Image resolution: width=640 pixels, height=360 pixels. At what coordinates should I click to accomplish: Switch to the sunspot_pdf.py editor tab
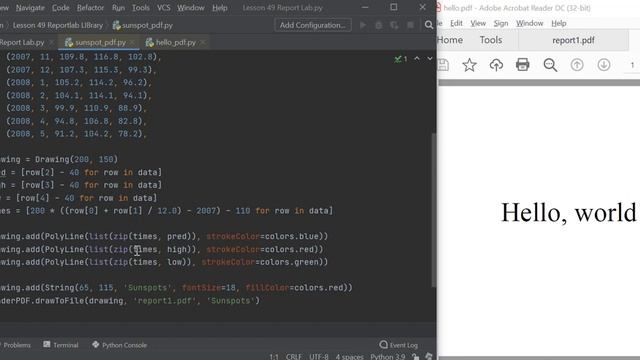click(x=100, y=42)
